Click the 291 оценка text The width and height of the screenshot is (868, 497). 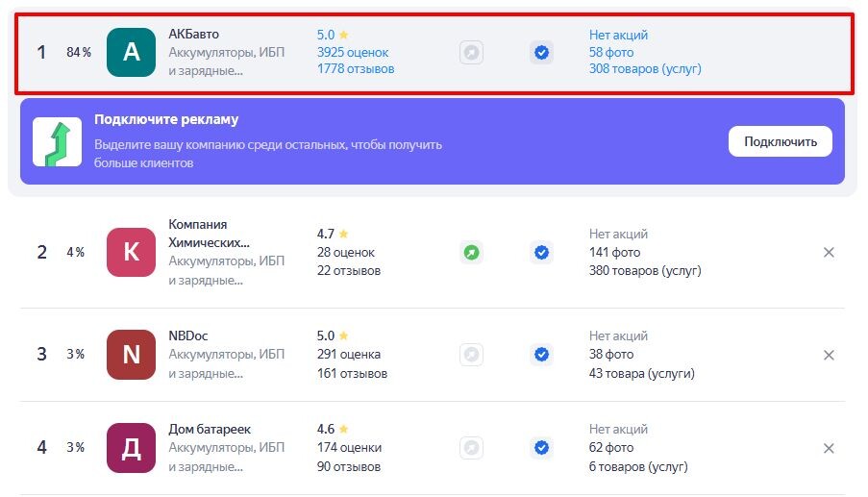[349, 354]
